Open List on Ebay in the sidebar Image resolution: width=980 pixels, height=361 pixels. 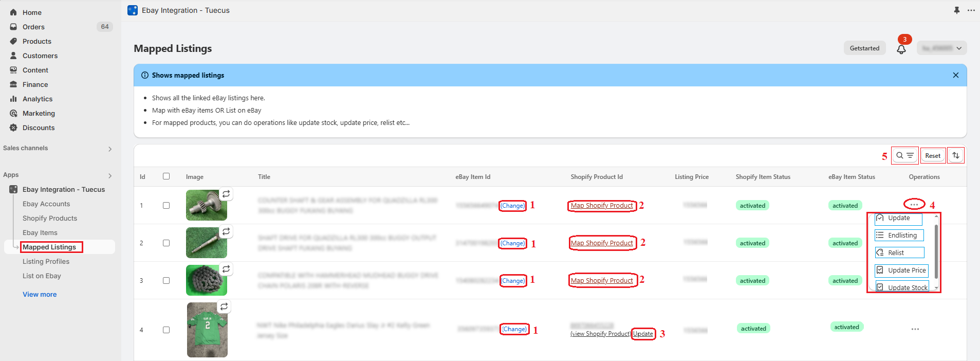pos(42,276)
